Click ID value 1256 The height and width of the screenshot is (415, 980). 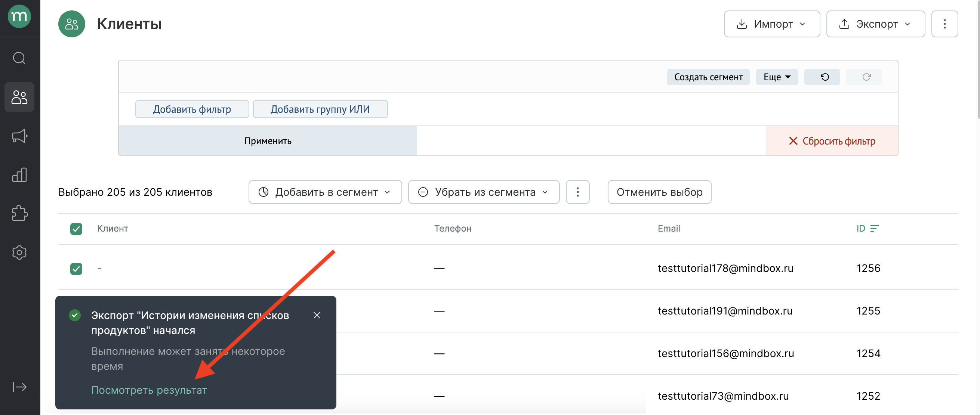point(868,268)
